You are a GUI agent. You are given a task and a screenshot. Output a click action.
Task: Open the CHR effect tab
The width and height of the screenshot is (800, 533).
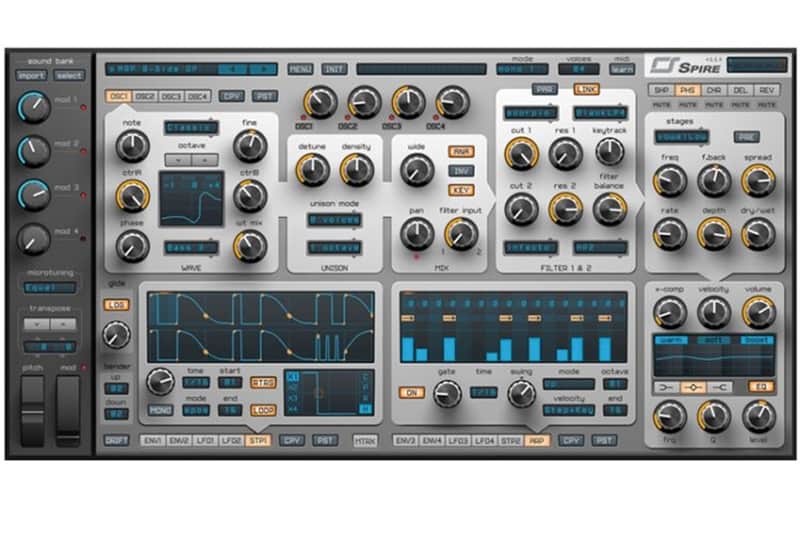714,90
